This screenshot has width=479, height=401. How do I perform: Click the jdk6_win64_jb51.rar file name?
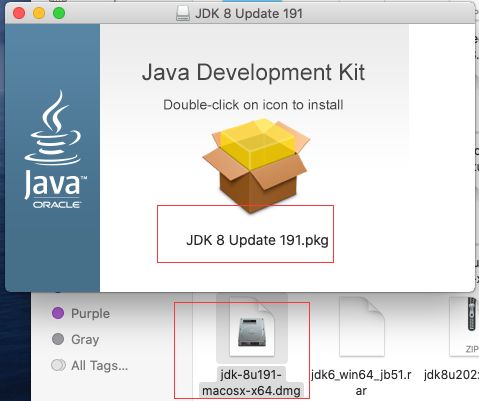tap(361, 382)
